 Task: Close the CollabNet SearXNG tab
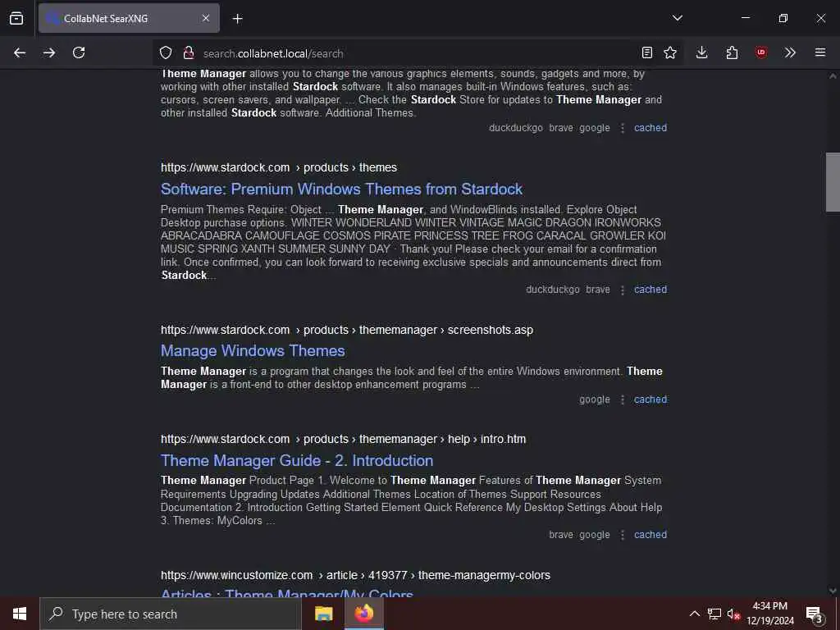[x=206, y=18]
